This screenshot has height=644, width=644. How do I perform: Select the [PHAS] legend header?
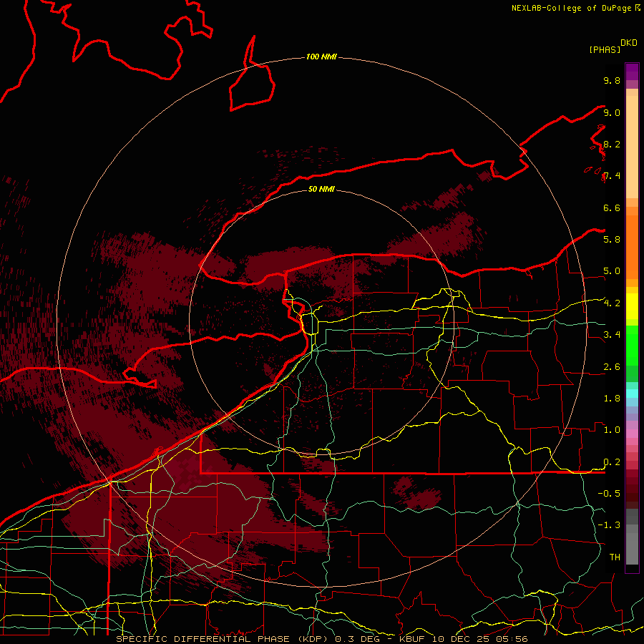605,49
